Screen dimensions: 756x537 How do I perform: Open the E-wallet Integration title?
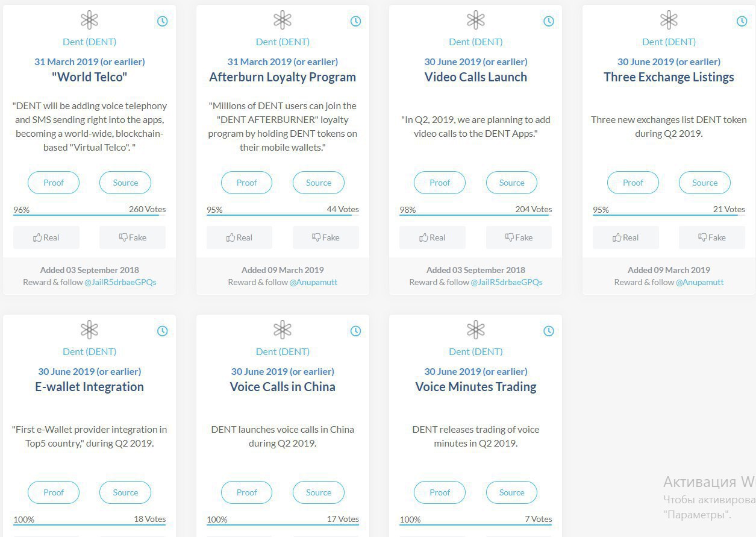point(89,387)
